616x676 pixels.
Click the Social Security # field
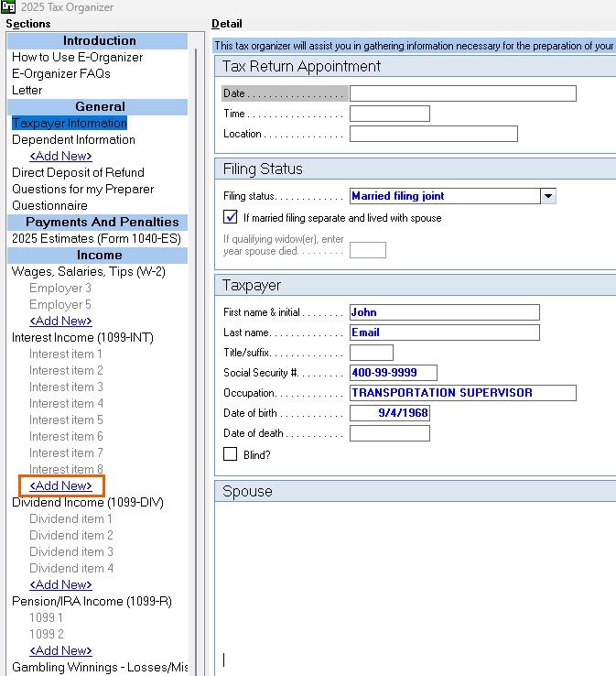click(393, 373)
